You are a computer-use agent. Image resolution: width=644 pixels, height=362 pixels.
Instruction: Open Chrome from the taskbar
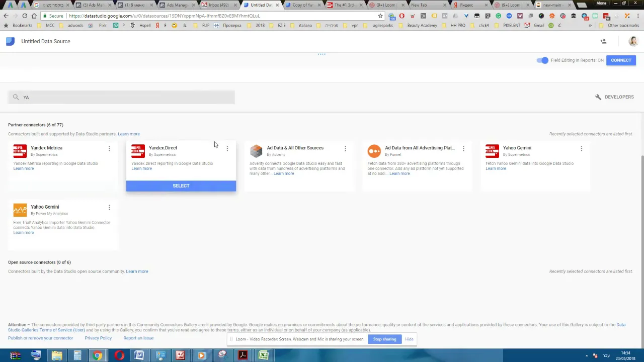98,355
